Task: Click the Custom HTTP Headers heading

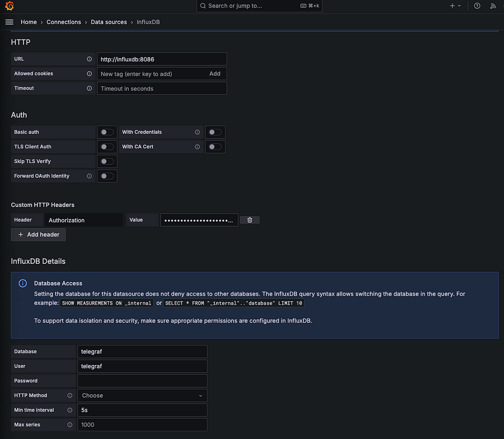Action: [43, 205]
